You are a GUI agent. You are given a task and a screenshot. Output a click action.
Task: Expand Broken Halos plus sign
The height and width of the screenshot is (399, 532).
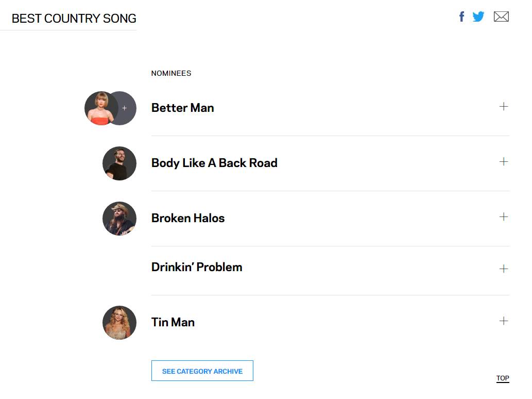click(x=504, y=217)
